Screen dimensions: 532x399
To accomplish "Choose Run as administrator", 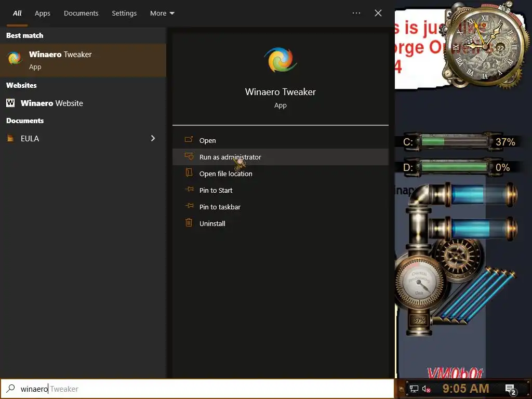I will coord(280,157).
